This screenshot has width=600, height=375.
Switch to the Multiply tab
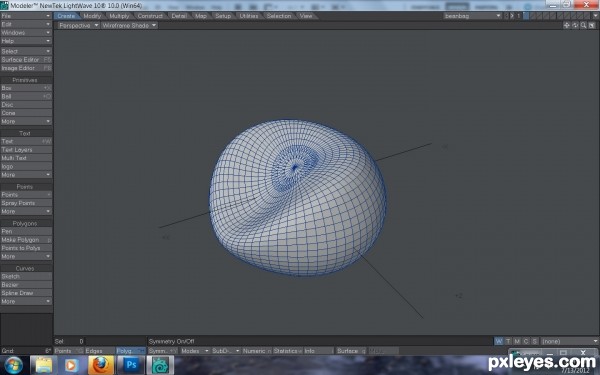click(x=119, y=16)
